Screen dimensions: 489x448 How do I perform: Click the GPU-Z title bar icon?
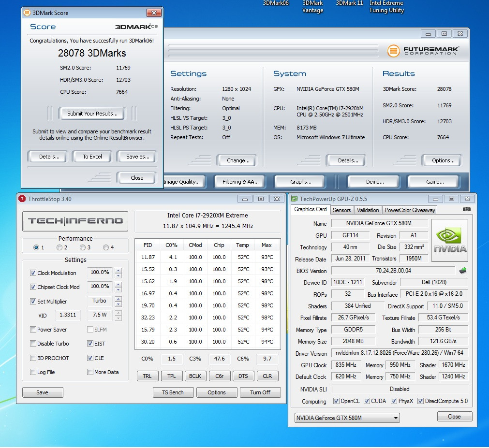[x=294, y=199]
